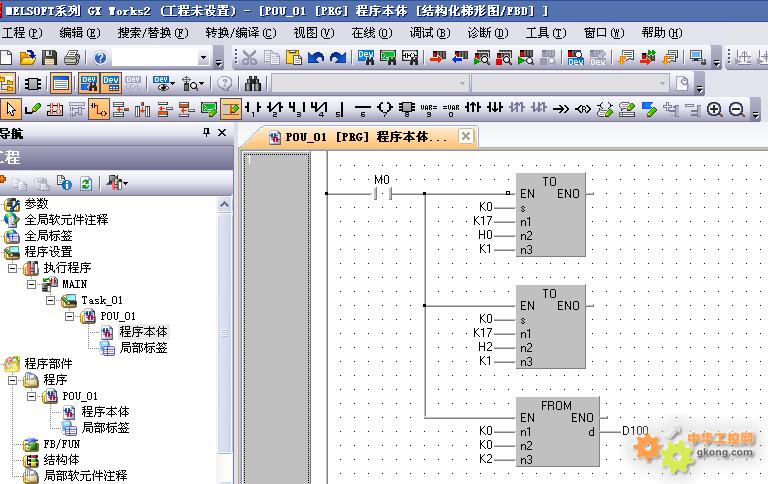Click the binoculars Find icon
The height and width of the screenshot is (484, 768).
point(253,83)
